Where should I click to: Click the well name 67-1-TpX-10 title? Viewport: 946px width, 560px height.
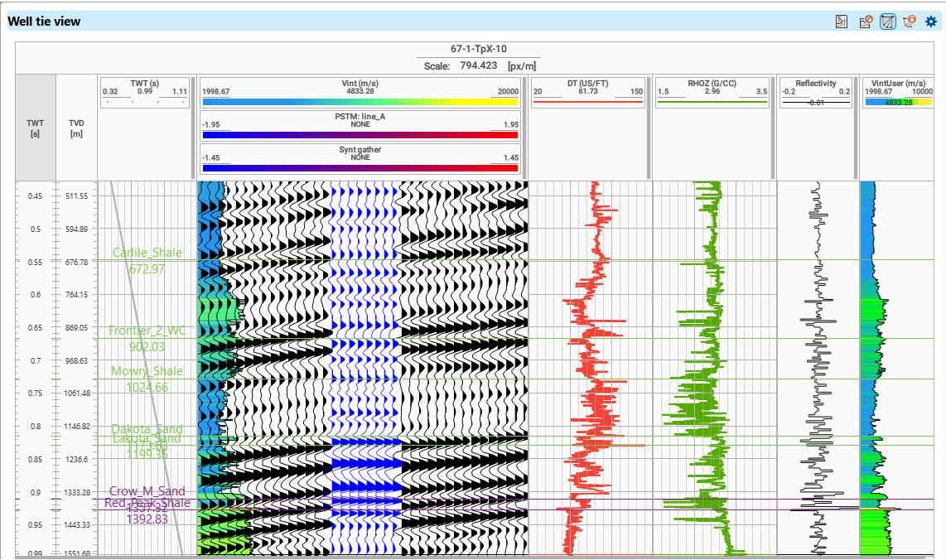pyautogui.click(x=480, y=50)
